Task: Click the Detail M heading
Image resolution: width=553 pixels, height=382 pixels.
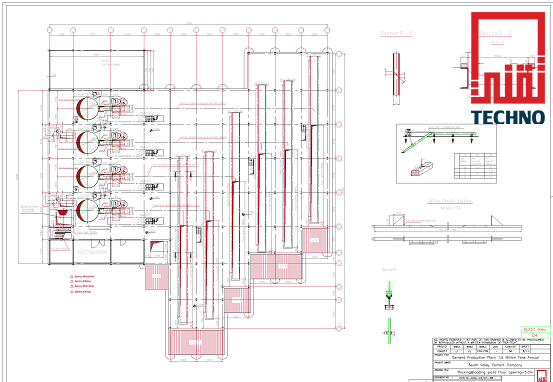Action: tap(389, 269)
